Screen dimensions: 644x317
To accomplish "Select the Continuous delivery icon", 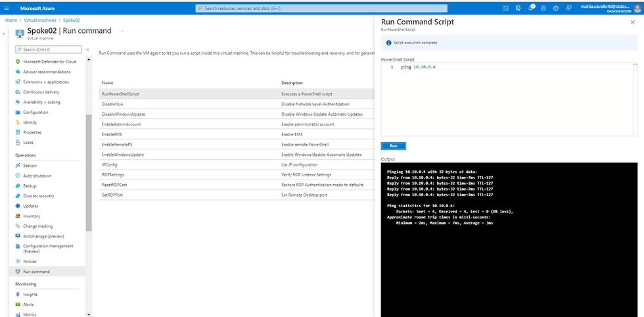I will tap(18, 92).
